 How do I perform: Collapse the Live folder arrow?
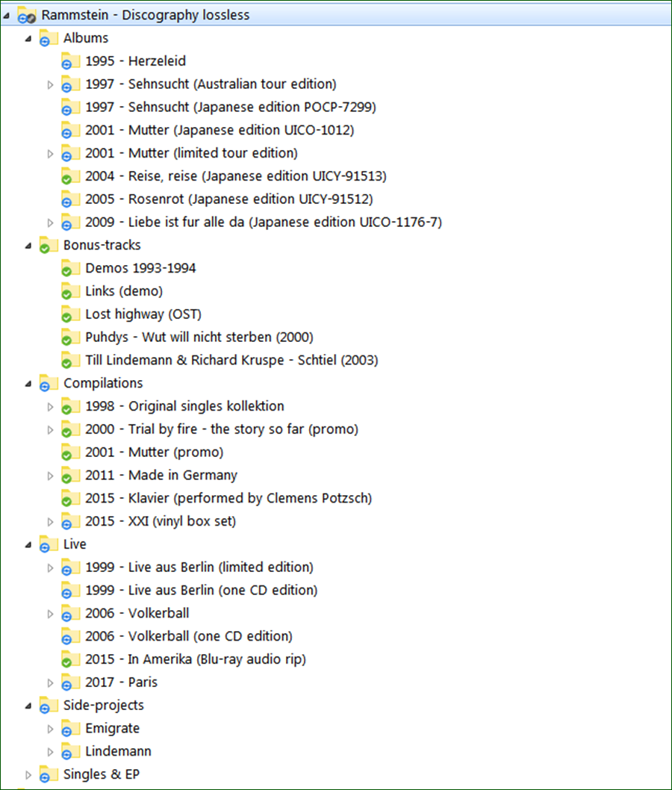[28, 545]
